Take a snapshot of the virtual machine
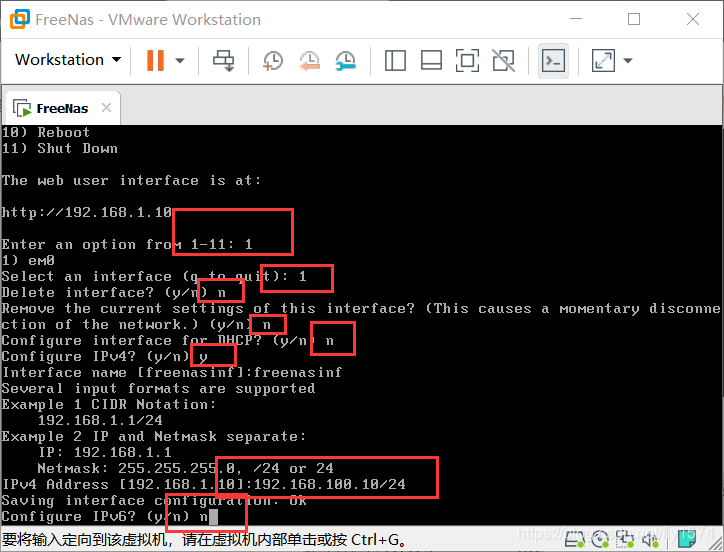Image resolution: width=724 pixels, height=552 pixels. [272, 61]
